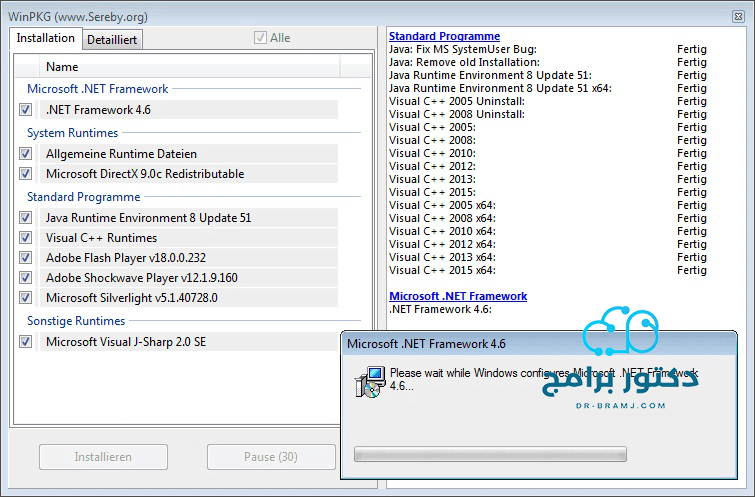Click the installer icon in .NET Framework dialog

coord(370,382)
